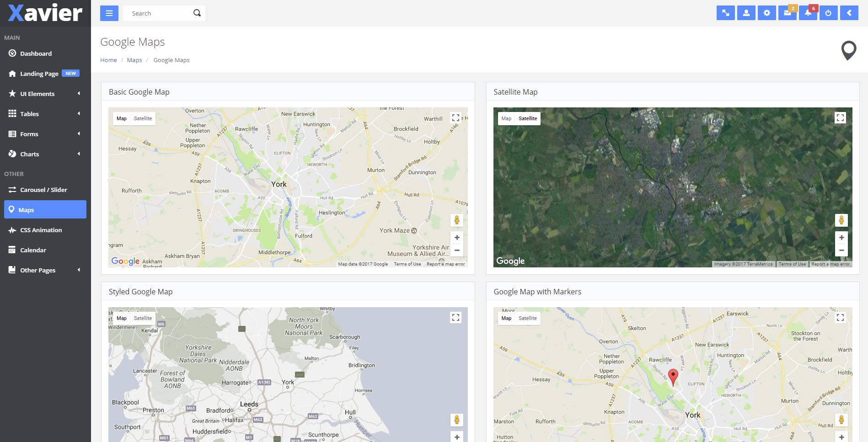The height and width of the screenshot is (442, 868).
Task: Go to the Maps breadcrumb link
Action: pos(134,60)
